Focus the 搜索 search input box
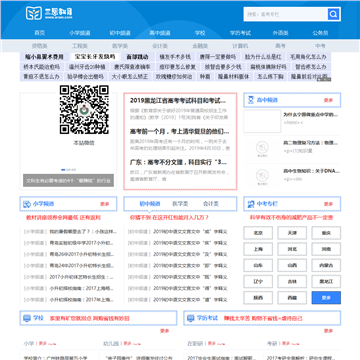 [x=285, y=14]
